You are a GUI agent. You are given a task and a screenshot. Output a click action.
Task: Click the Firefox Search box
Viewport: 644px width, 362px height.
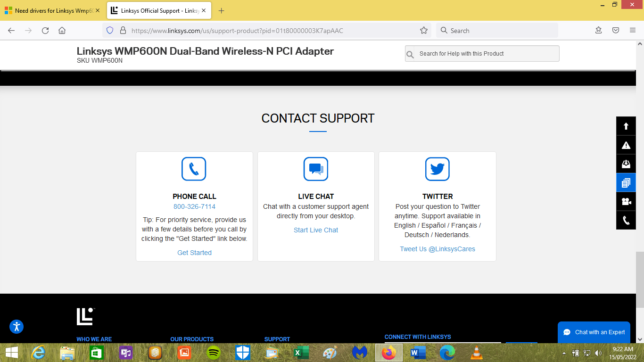pos(497,31)
